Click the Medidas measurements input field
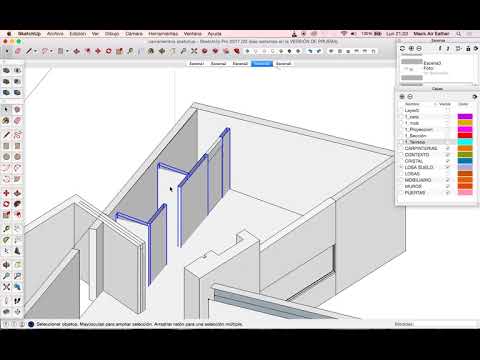 445,324
